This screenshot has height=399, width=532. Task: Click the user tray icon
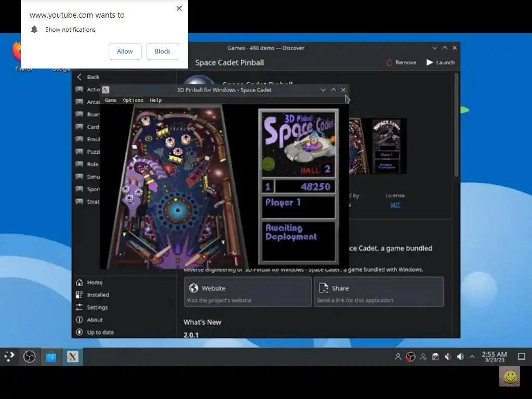[397, 356]
